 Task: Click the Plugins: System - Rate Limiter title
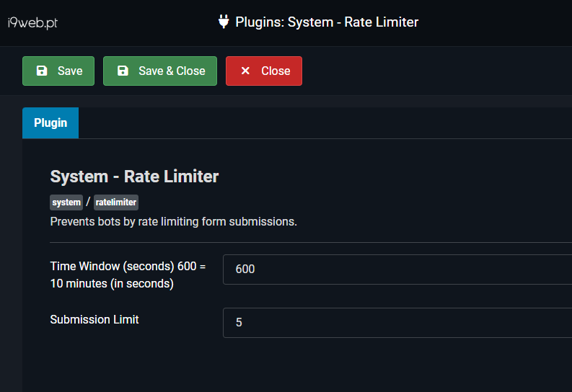[x=327, y=22]
